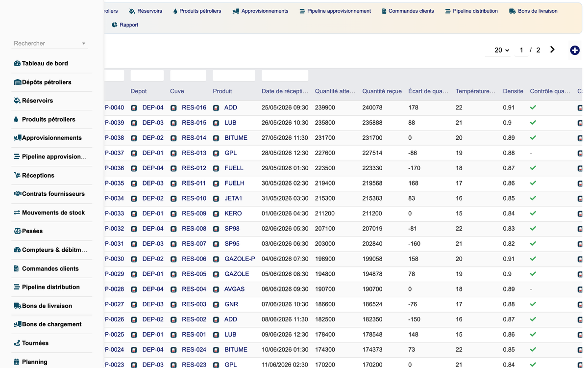Click the Pesées scale icon
The image size is (588, 368).
click(17, 231)
